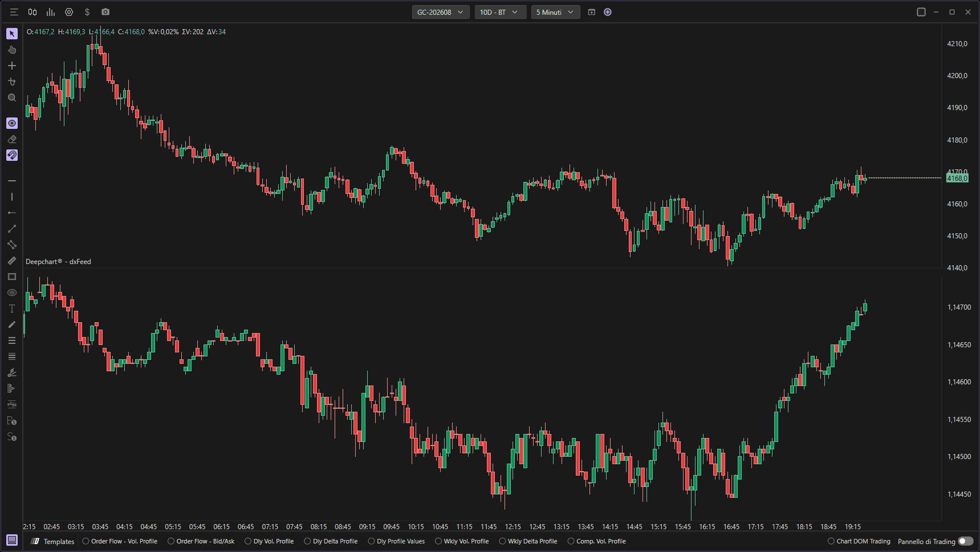Click the 4200,0 price axis label
980x552 pixels.
click(957, 76)
